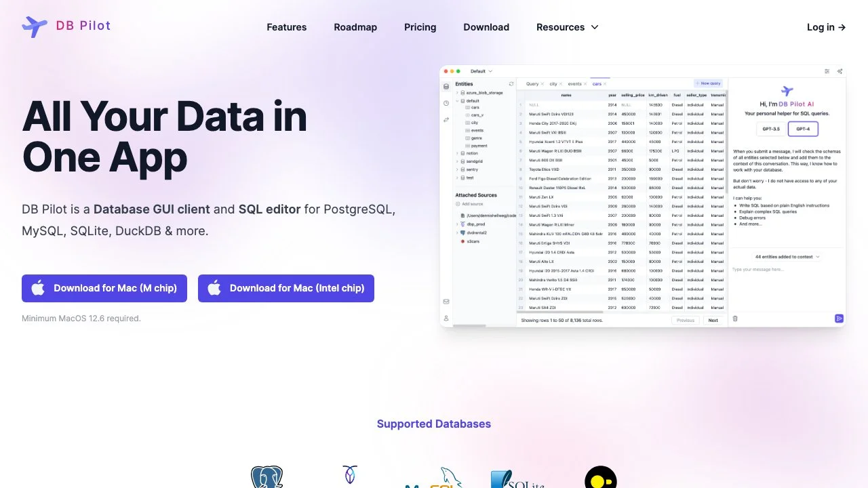The width and height of the screenshot is (868, 488).
Task: Click the Maruti Alto LX row
Action: coord(622,261)
